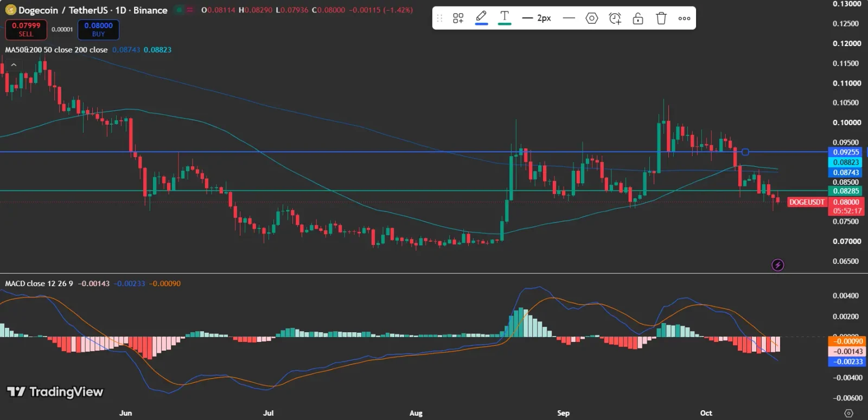Click the red SELL 0.07999 button
Screen dimensions: 868x420
[x=26, y=30]
